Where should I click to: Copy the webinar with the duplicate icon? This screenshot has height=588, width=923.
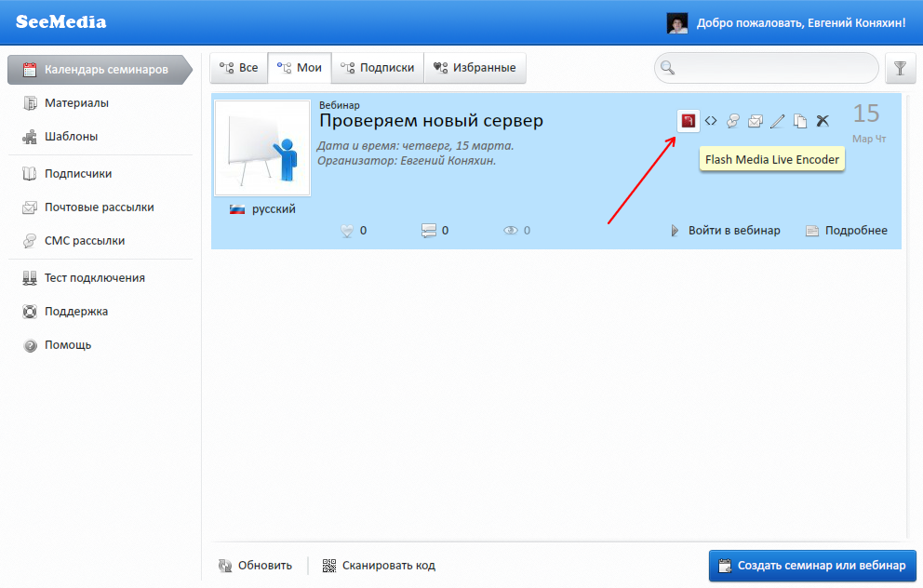(800, 121)
